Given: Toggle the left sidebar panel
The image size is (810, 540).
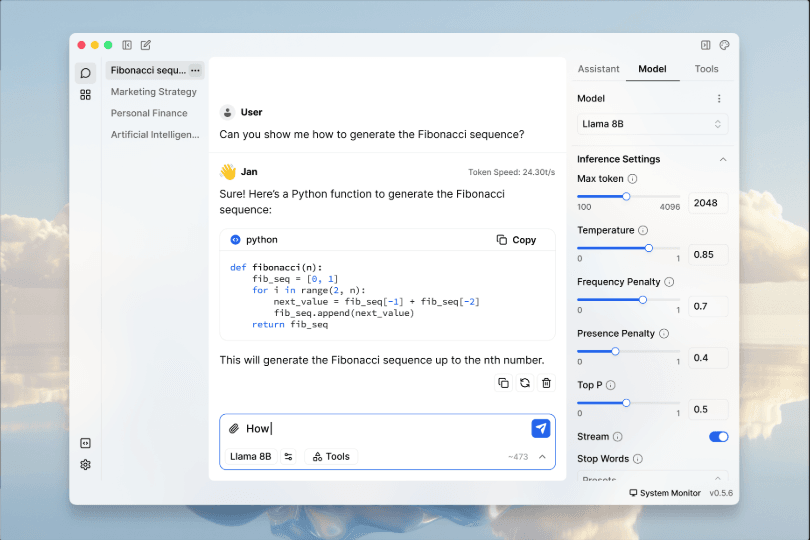Looking at the screenshot, I should (x=127, y=45).
